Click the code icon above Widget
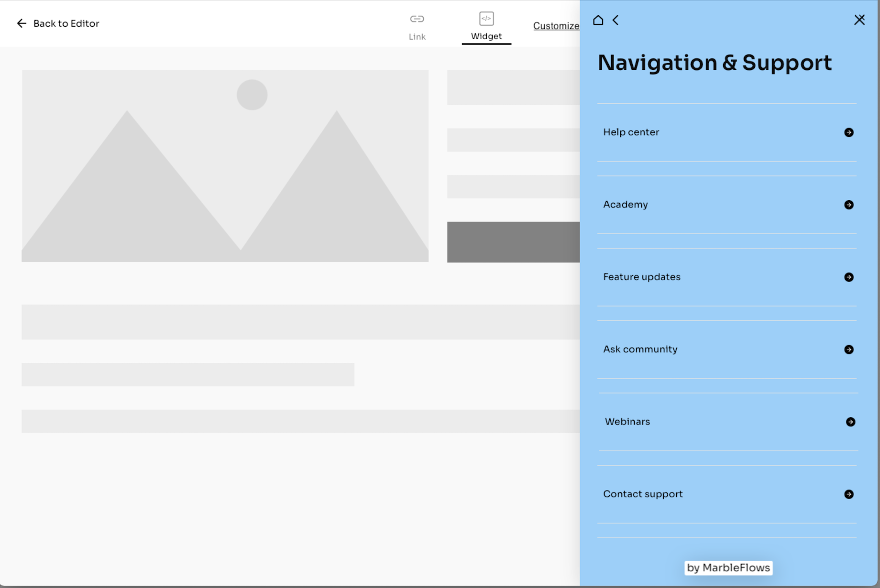880x588 pixels. (x=486, y=18)
